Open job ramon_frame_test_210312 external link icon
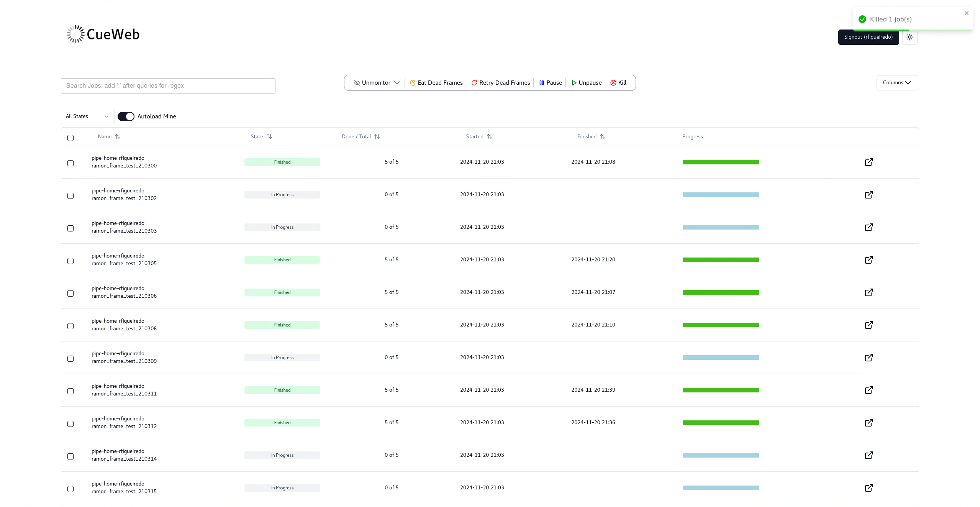The width and height of the screenshot is (980, 507). (869, 423)
